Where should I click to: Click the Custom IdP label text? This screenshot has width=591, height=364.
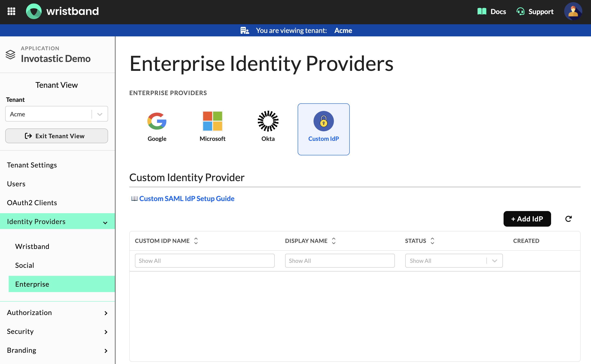[x=323, y=139]
